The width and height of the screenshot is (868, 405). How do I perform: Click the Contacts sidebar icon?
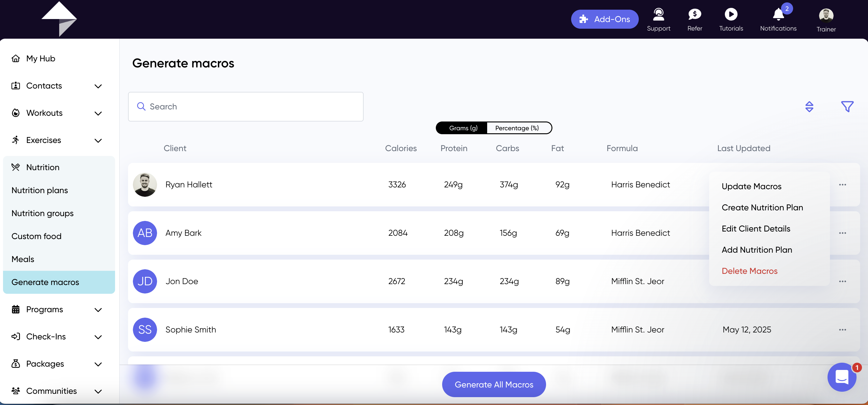tap(15, 86)
